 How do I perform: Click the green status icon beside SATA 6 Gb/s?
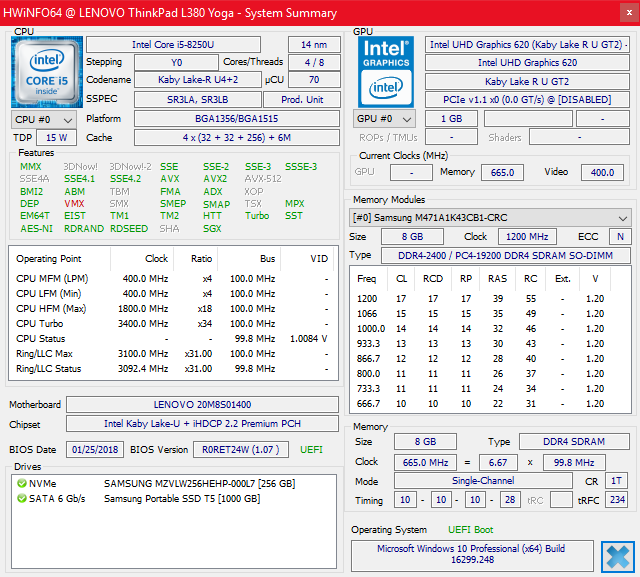point(21,499)
